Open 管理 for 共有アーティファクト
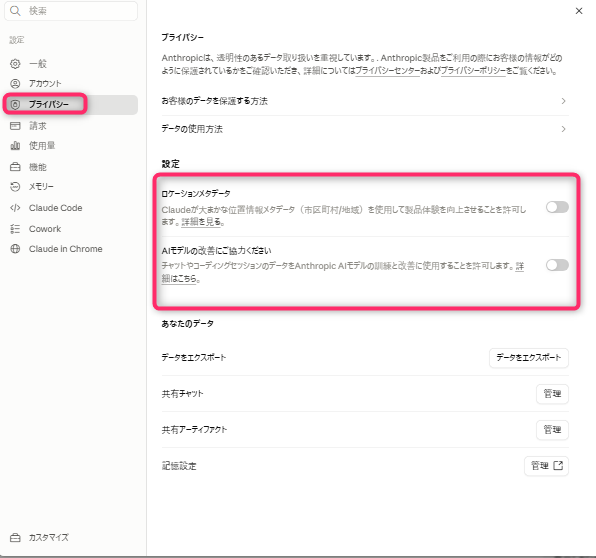This screenshot has width=596, height=558. click(552, 430)
